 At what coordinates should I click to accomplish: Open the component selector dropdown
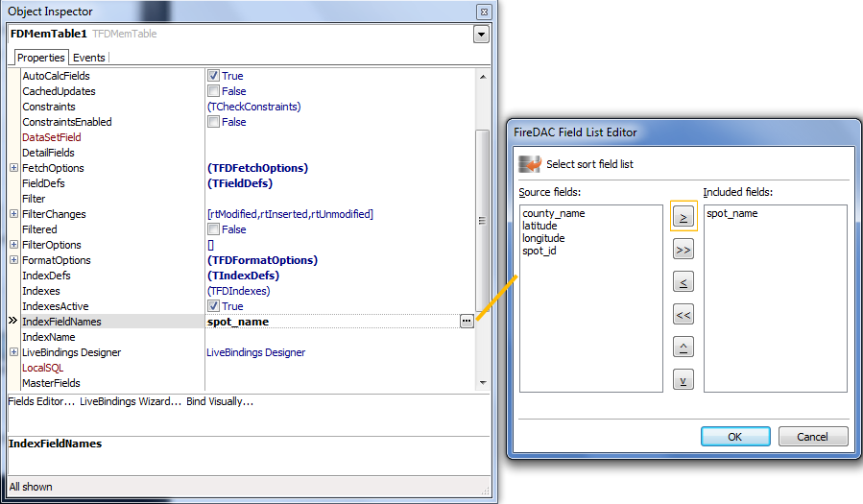tap(481, 35)
